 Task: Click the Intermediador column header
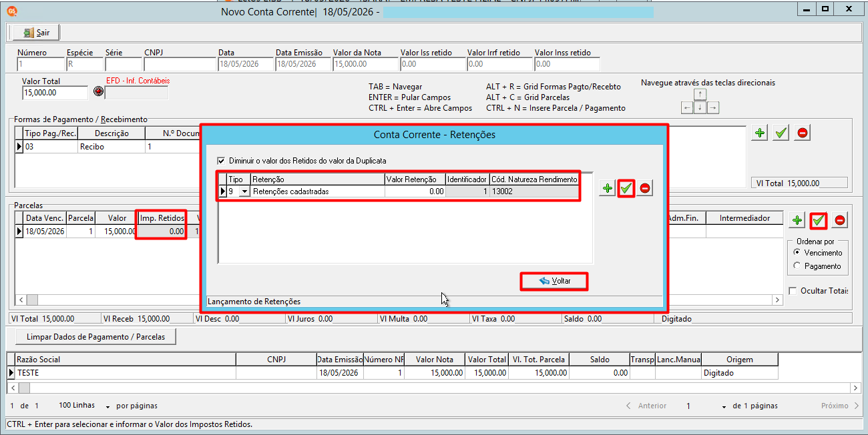(744, 218)
